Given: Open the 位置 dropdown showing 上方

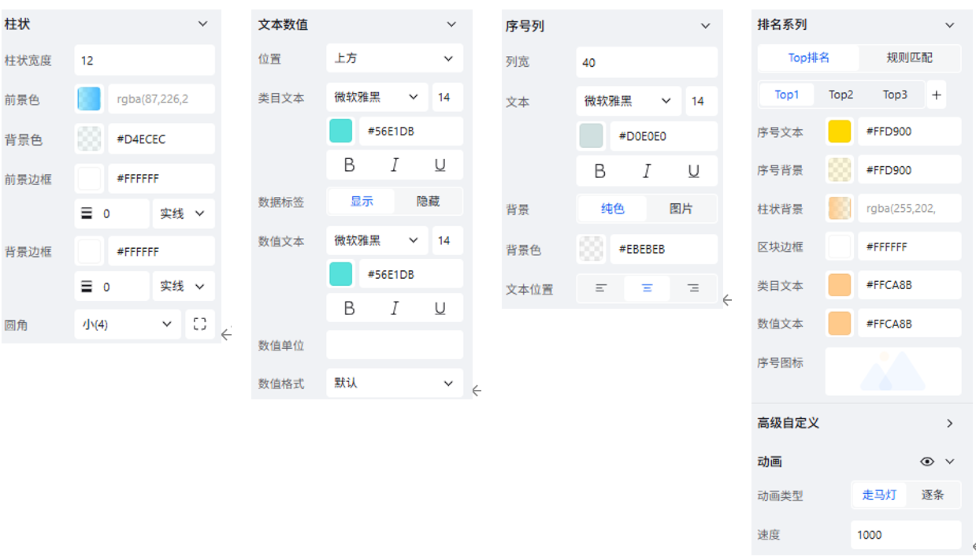Looking at the screenshot, I should click(x=395, y=58).
